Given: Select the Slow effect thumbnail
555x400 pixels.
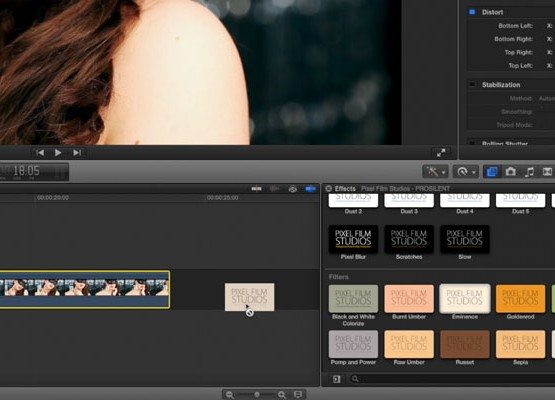Looking at the screenshot, I should [x=465, y=239].
